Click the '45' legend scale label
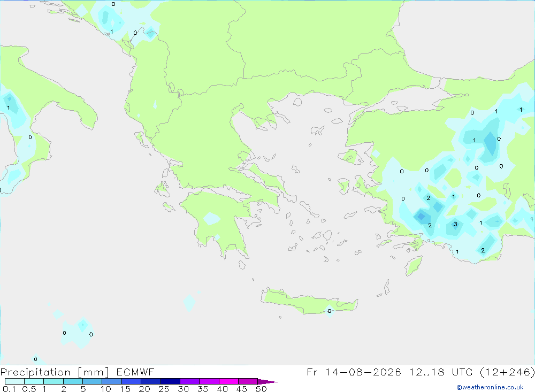Viewport: 535px width, 392px height. click(x=242, y=389)
